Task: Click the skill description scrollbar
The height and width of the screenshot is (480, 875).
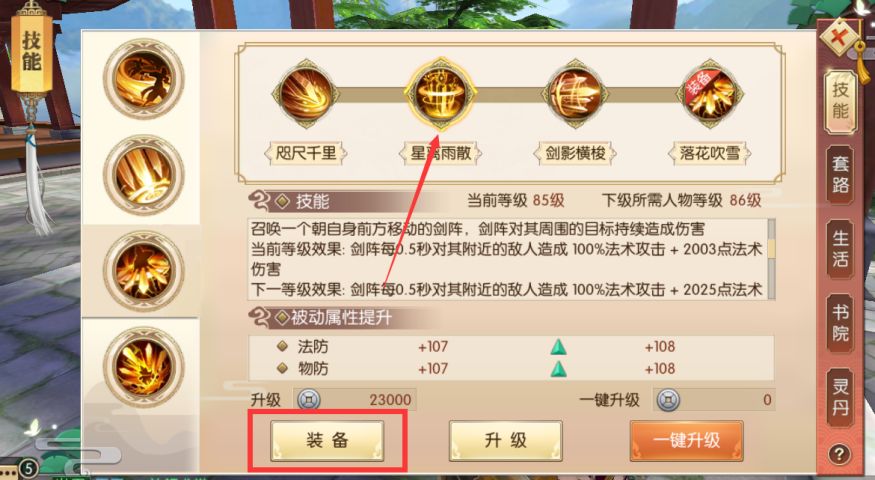Action: click(772, 260)
